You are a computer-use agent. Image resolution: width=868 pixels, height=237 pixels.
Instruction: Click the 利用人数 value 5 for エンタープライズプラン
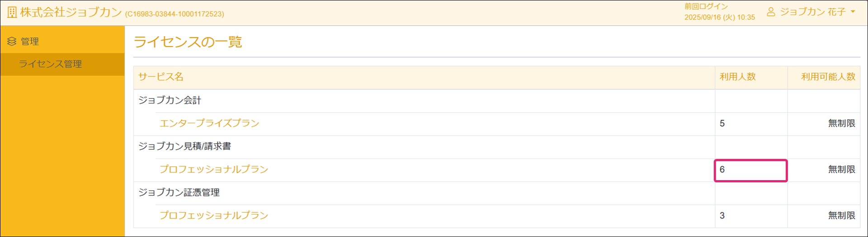tap(722, 123)
